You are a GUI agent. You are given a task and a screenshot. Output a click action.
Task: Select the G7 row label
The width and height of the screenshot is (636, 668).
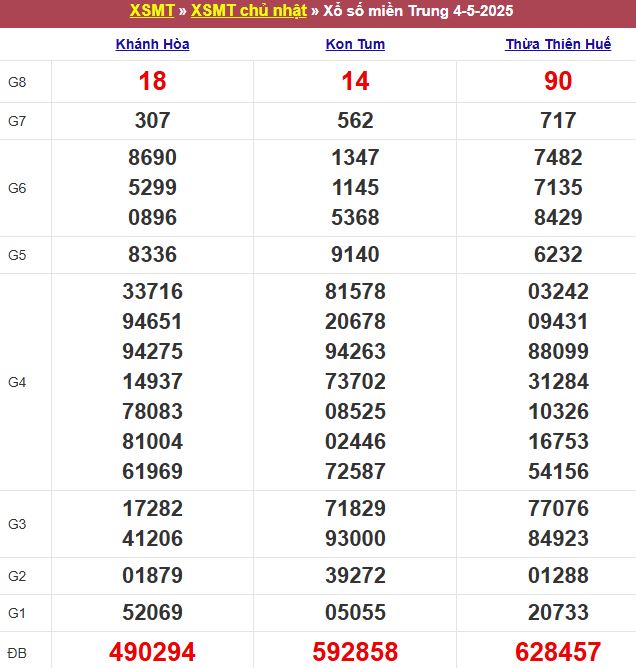(17, 121)
